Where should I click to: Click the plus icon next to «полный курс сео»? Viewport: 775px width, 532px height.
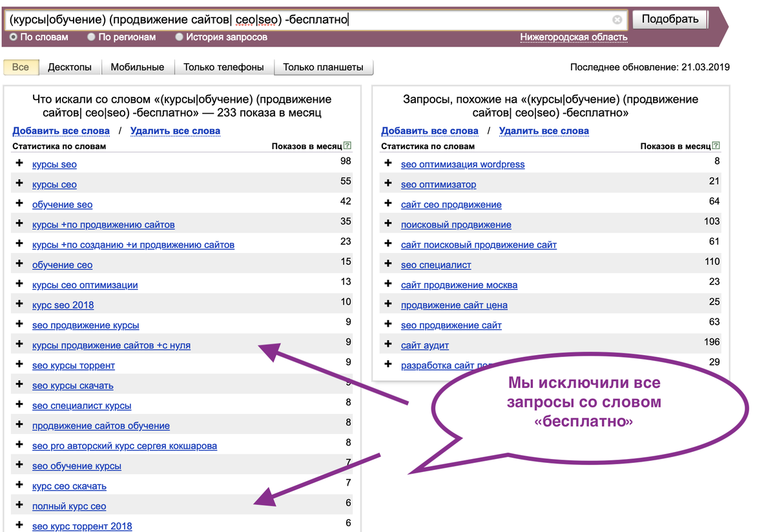pyautogui.click(x=19, y=506)
